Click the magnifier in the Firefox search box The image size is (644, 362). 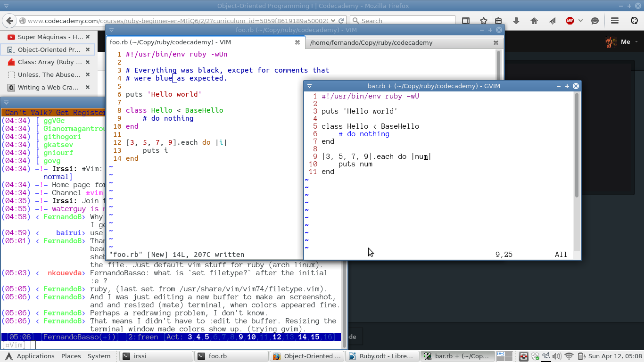click(355, 21)
